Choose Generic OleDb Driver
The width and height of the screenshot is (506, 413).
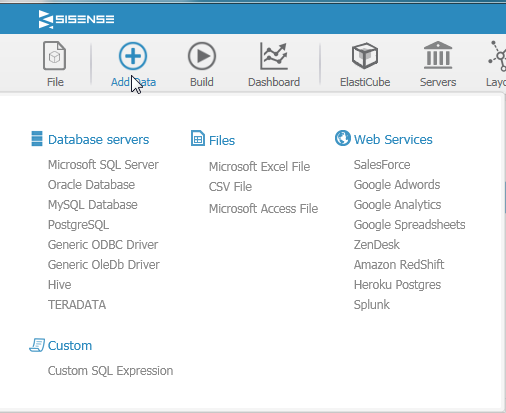coord(104,265)
